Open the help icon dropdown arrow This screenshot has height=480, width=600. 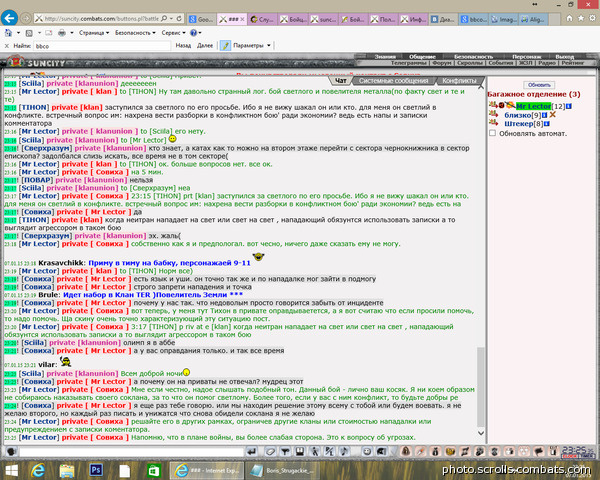tap(200, 33)
